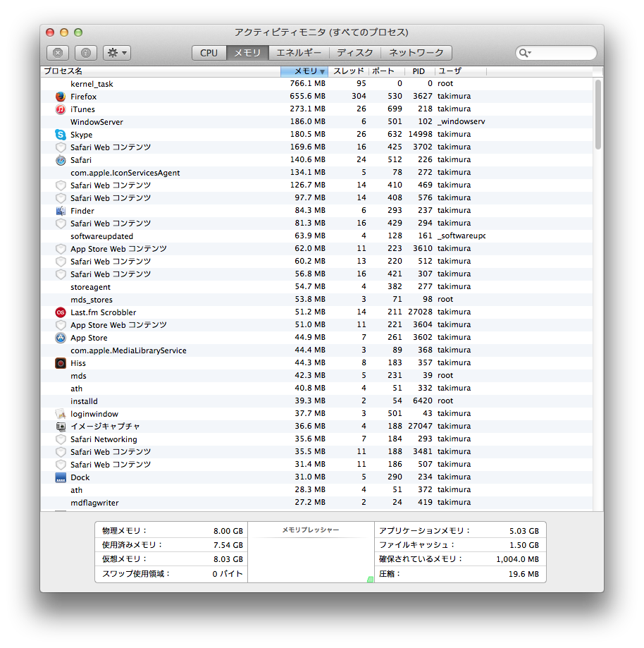Viewport: 644px width, 648px height.
Task: Switch to the ネットワーク tab
Action: (416, 53)
